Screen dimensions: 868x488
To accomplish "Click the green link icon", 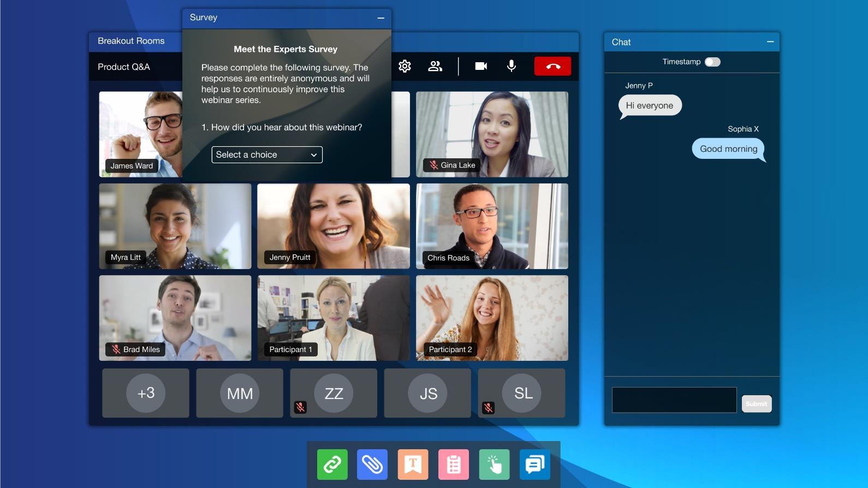I will [x=332, y=465].
